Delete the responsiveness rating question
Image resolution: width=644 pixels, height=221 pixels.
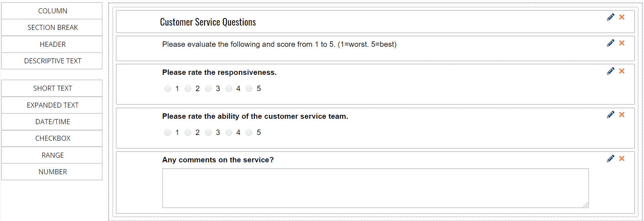click(x=622, y=71)
